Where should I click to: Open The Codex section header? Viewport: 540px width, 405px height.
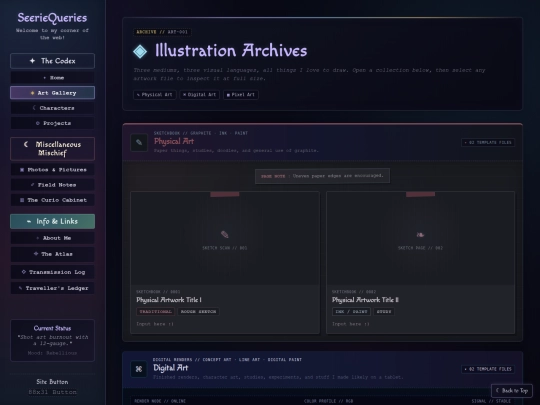tap(52, 61)
